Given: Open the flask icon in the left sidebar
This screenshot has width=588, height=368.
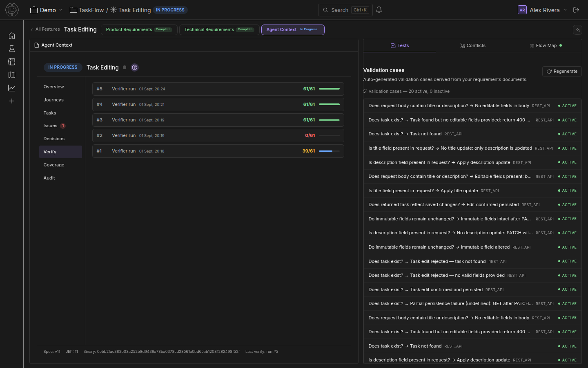Looking at the screenshot, I should (12, 49).
